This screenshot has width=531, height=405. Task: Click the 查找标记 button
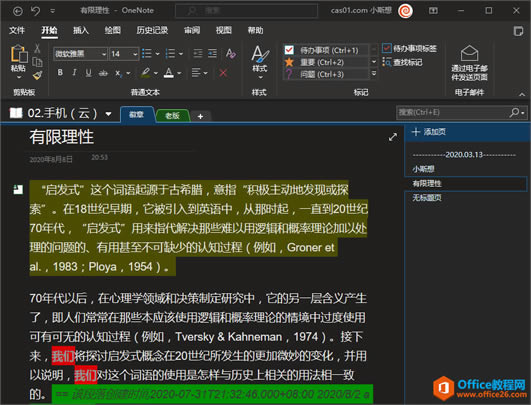point(402,62)
